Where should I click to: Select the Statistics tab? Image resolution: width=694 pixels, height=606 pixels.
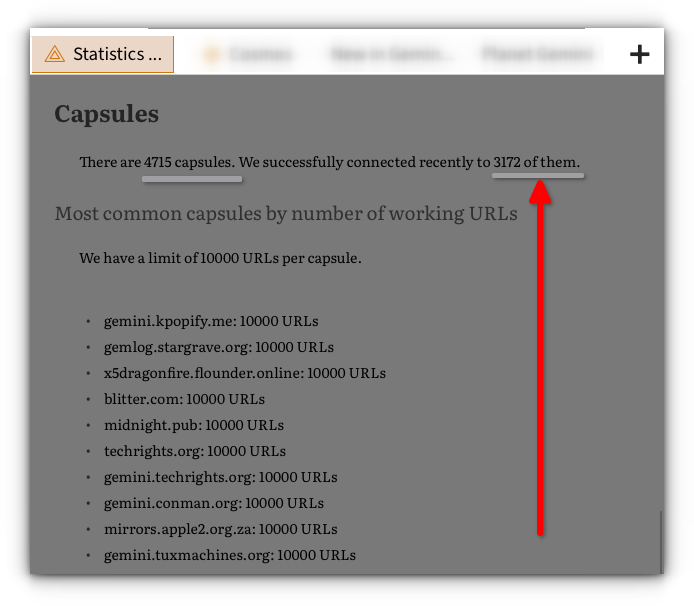coord(103,54)
